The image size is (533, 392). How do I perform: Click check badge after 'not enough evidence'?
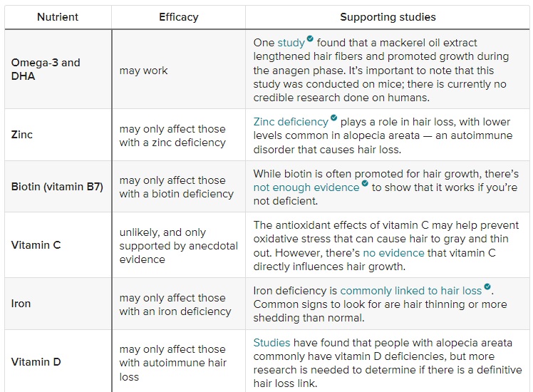point(365,184)
